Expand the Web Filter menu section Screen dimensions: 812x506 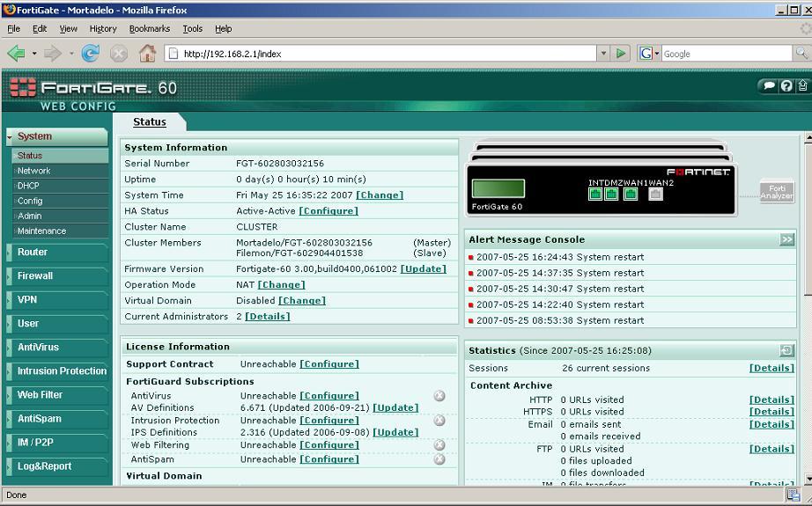57,395
